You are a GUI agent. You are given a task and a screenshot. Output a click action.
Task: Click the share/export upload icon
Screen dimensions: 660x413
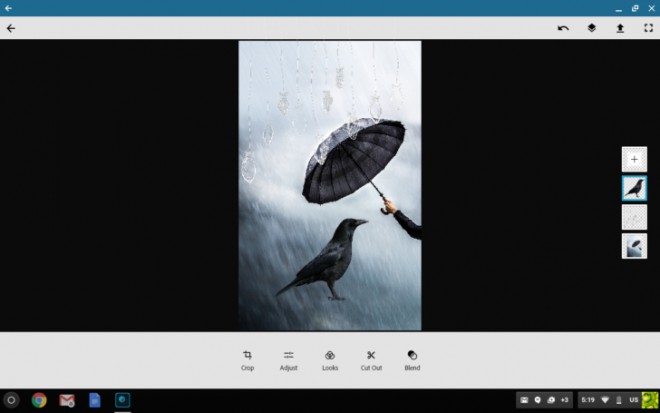pos(619,28)
